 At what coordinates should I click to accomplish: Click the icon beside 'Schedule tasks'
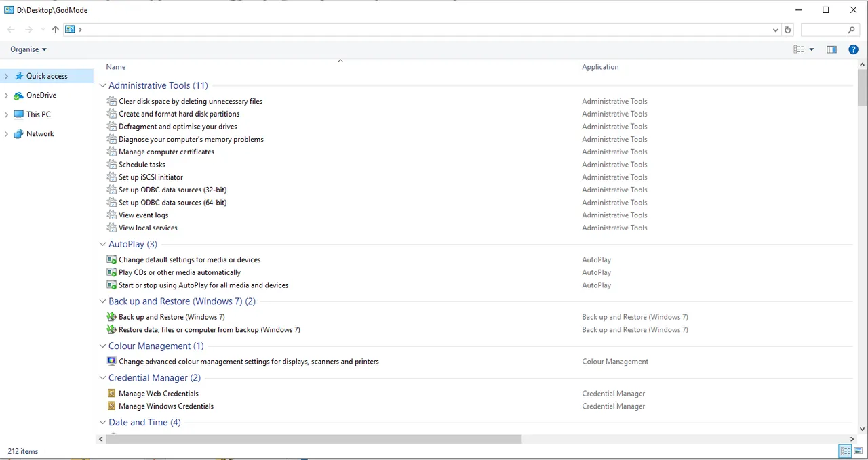tap(112, 165)
